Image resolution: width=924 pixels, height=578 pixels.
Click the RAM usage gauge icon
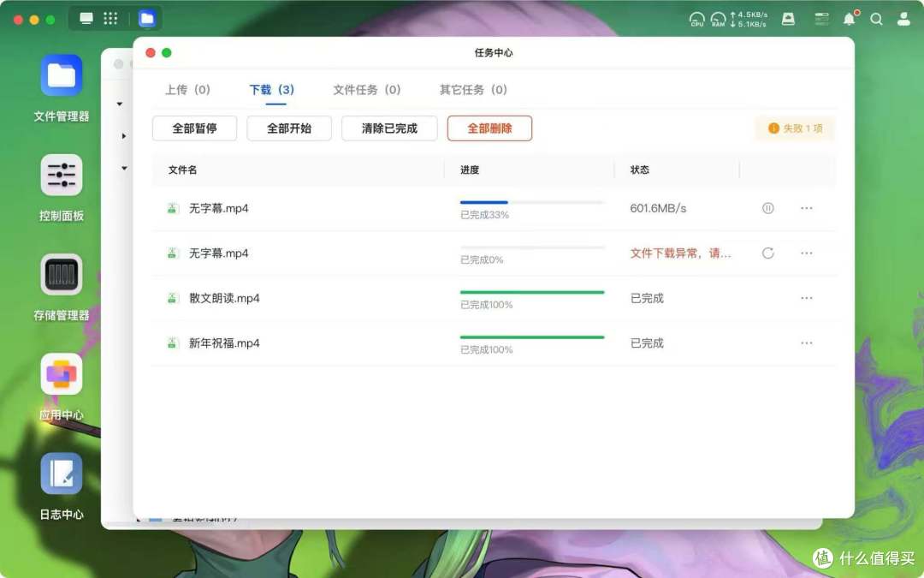[718, 20]
